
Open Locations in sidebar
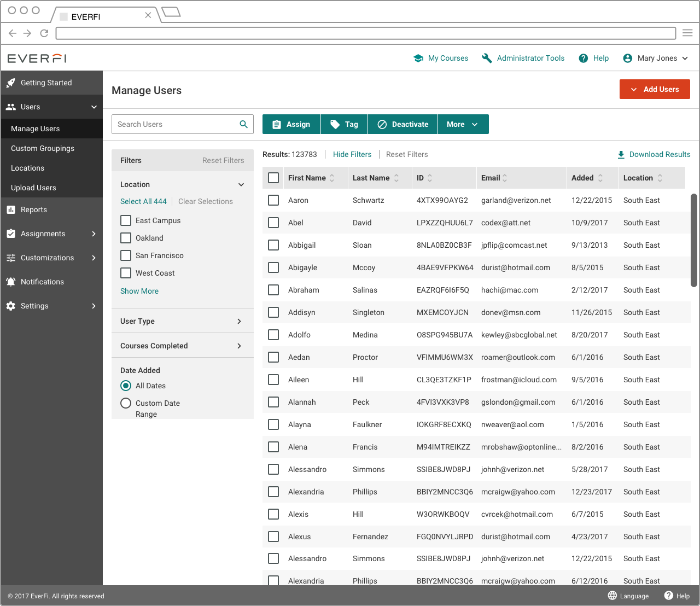coord(51,168)
